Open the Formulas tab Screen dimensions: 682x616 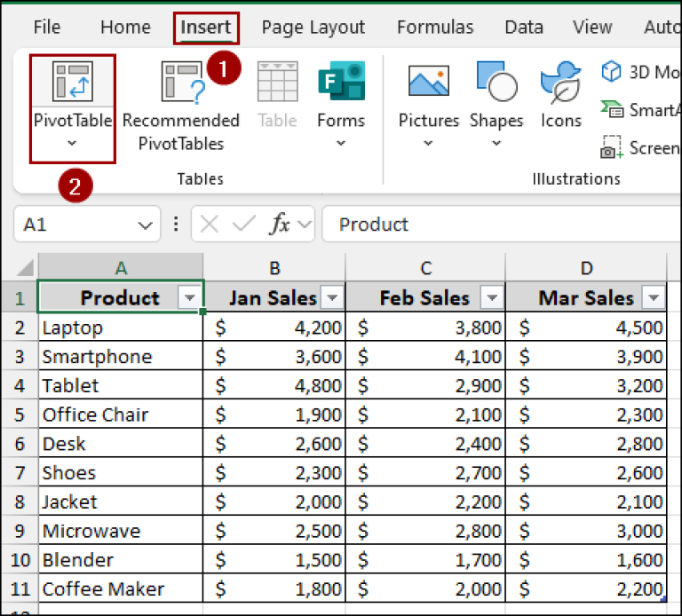tap(435, 27)
